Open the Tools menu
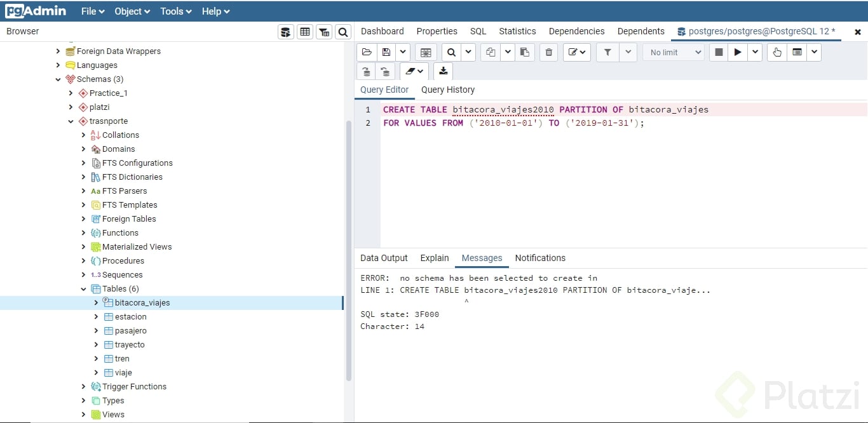This screenshot has width=868, height=423. (176, 11)
